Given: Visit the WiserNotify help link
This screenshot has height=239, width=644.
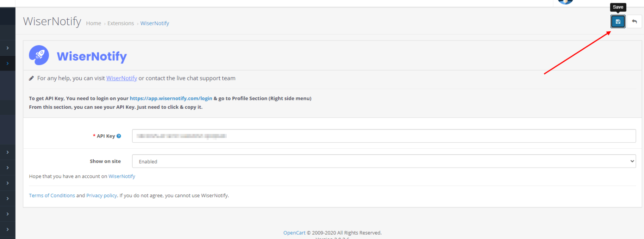Looking at the screenshot, I should 121,78.
